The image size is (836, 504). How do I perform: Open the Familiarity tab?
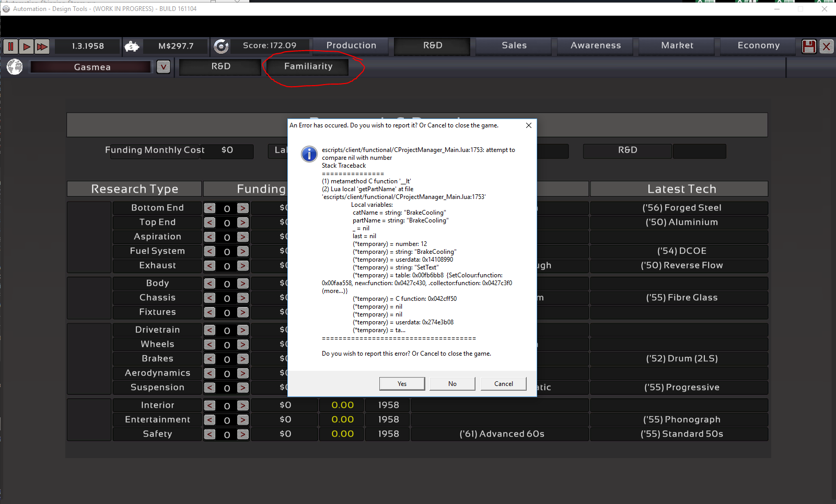pyautogui.click(x=308, y=66)
